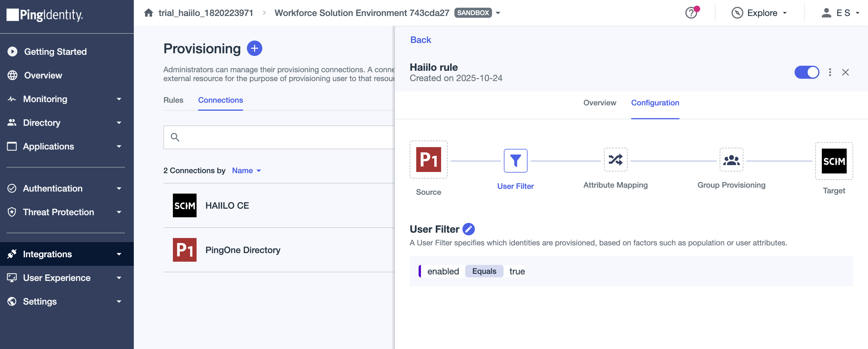Expand the Integrations menu arrow
868x349 pixels.
(x=119, y=254)
